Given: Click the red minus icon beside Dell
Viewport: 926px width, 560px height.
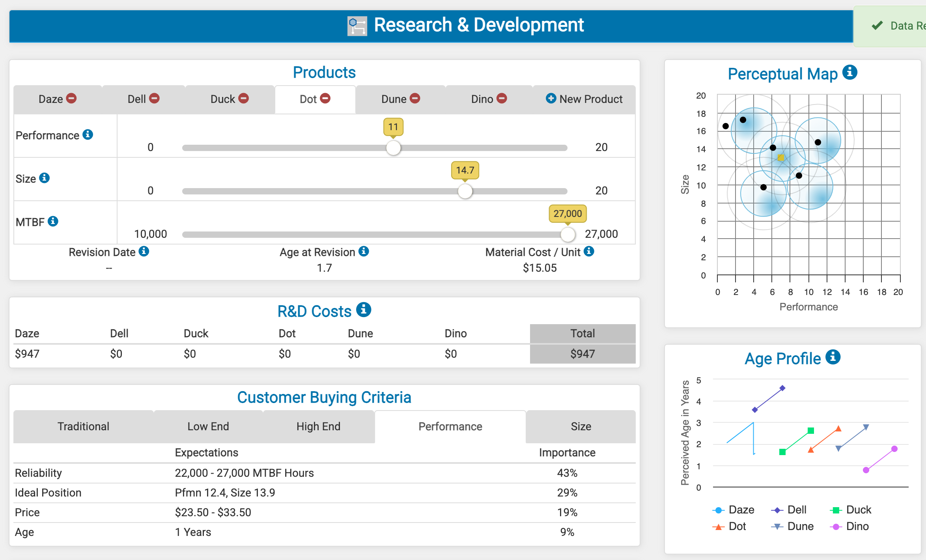Looking at the screenshot, I should (154, 98).
